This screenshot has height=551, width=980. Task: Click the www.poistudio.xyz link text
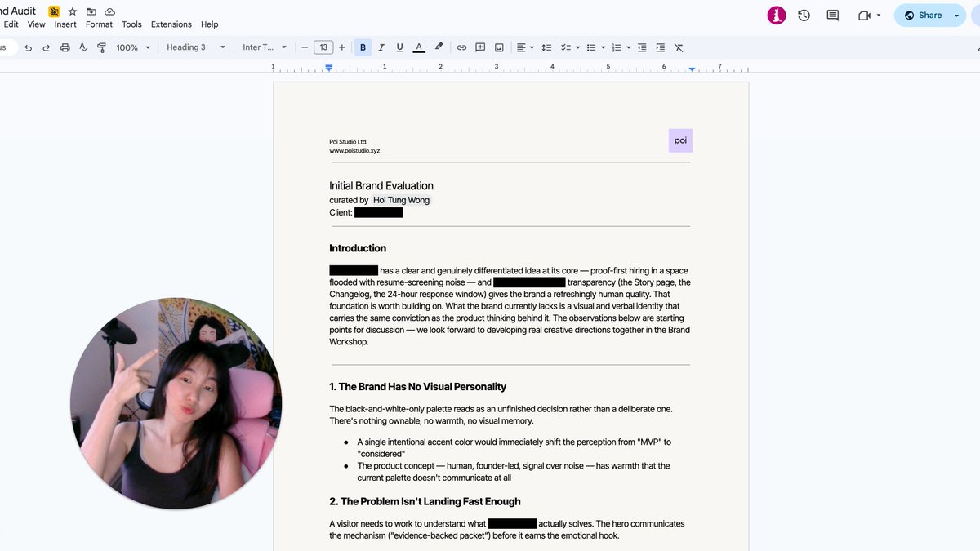click(354, 151)
